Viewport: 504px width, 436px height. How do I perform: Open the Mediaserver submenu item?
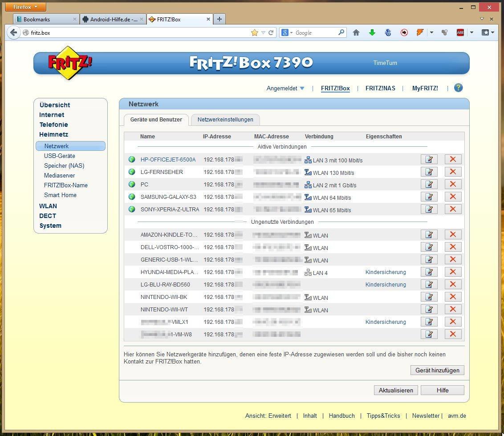[60, 175]
